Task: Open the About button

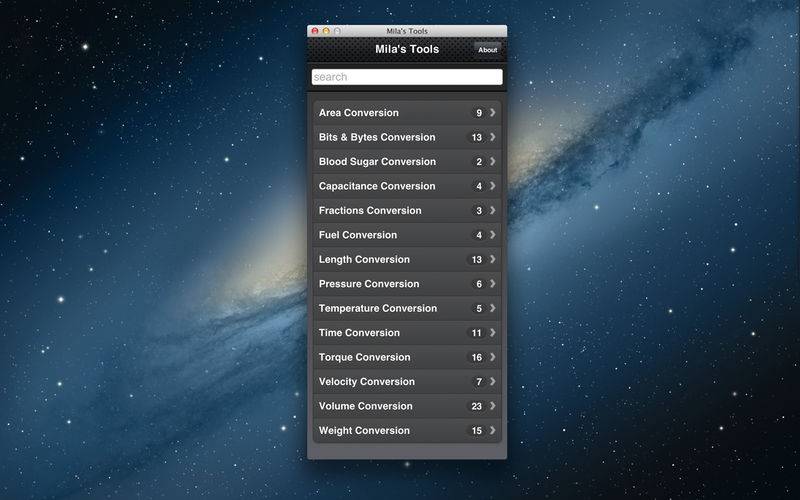Action: (487, 49)
